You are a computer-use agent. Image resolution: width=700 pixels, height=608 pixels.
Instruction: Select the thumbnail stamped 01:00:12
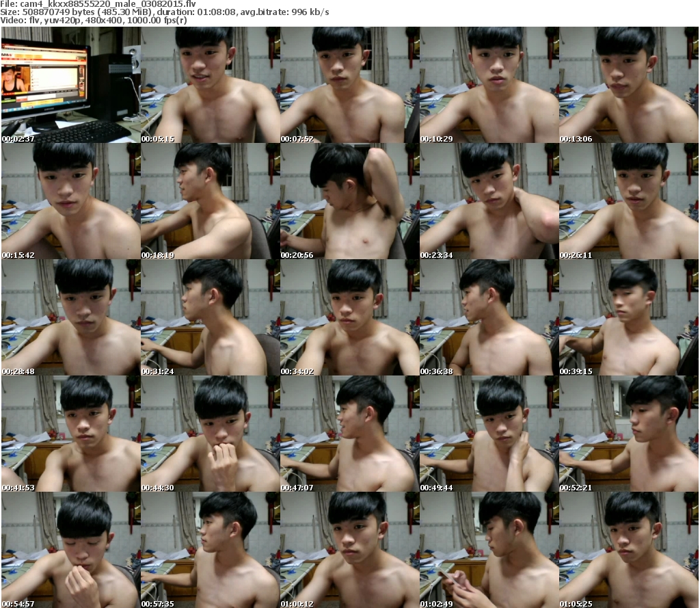coord(349,550)
